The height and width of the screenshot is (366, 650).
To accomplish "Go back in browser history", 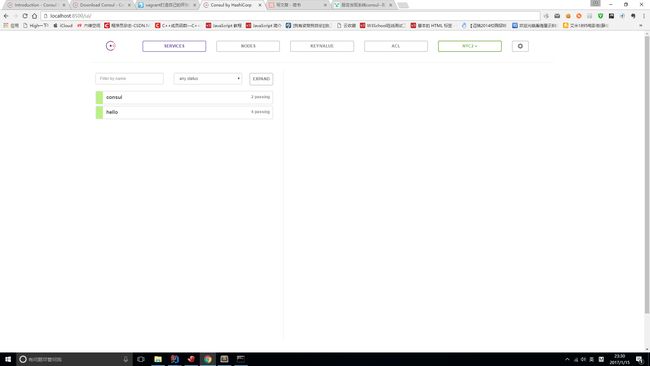I will pos(6,16).
